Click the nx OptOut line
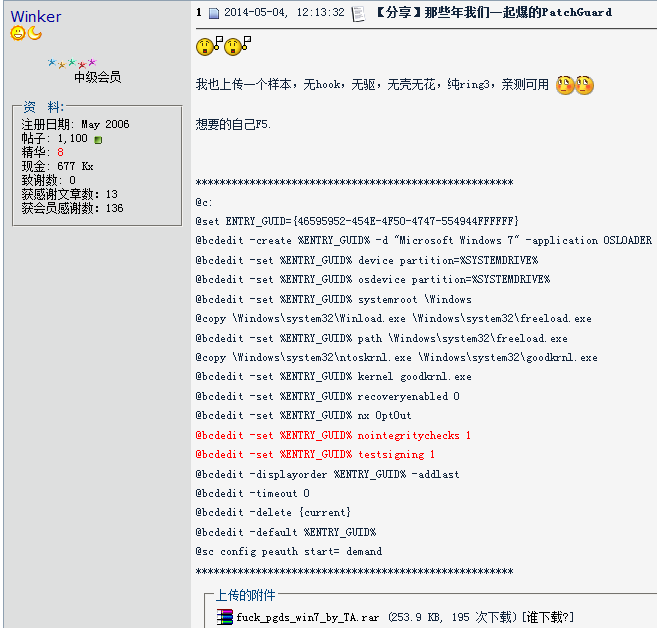 point(303,416)
